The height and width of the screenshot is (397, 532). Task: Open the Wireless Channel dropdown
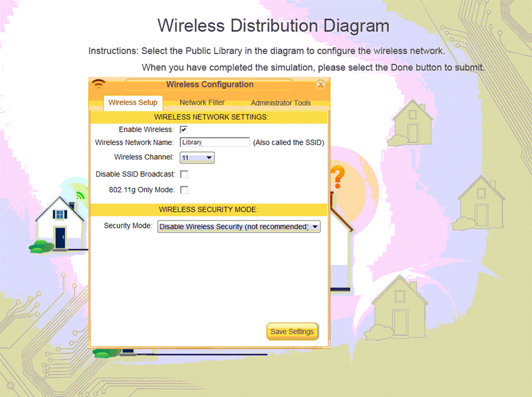197,158
